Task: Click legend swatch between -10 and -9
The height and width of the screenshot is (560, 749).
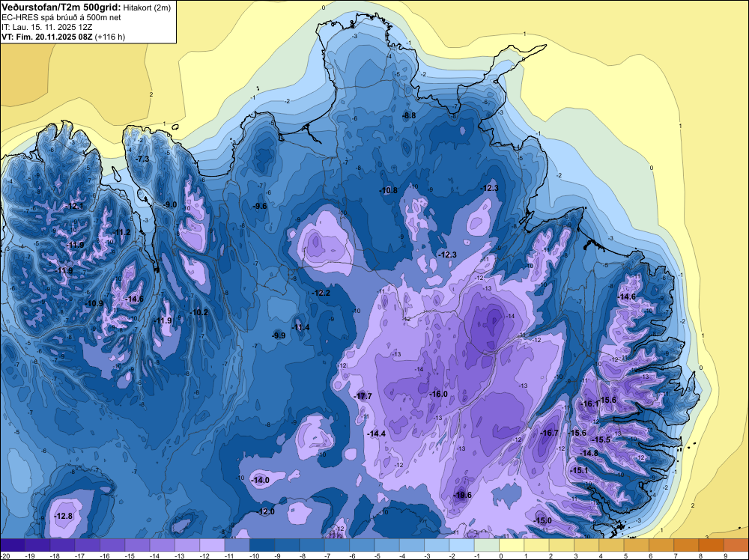Action: pos(261,545)
